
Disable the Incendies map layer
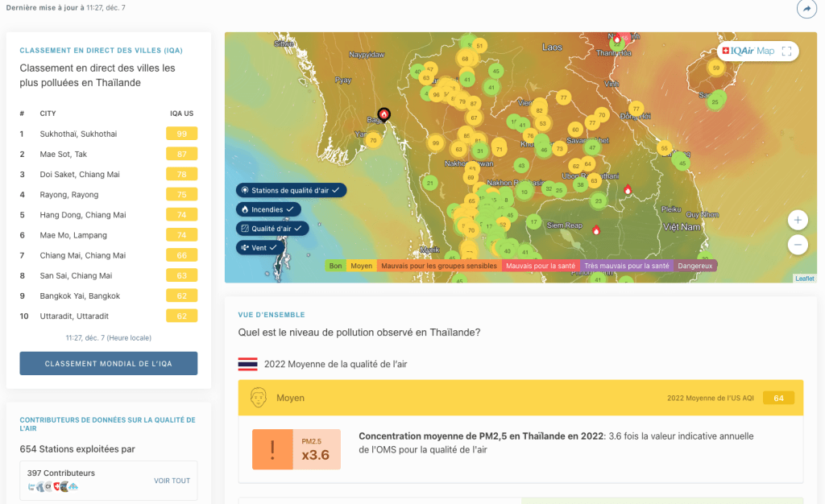(x=268, y=209)
